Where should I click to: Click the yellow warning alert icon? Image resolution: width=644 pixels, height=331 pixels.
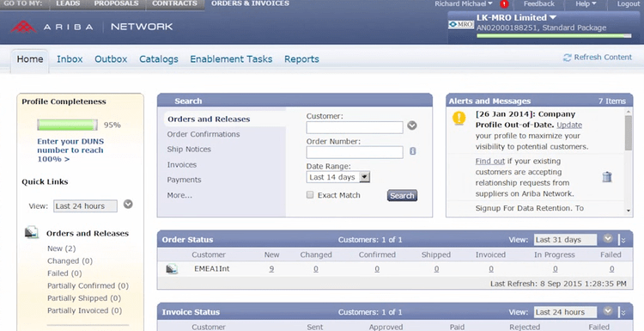coord(459,118)
